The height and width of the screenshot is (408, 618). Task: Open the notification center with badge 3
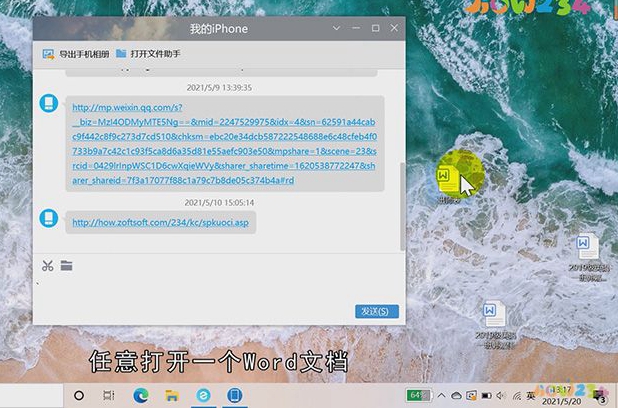click(601, 396)
